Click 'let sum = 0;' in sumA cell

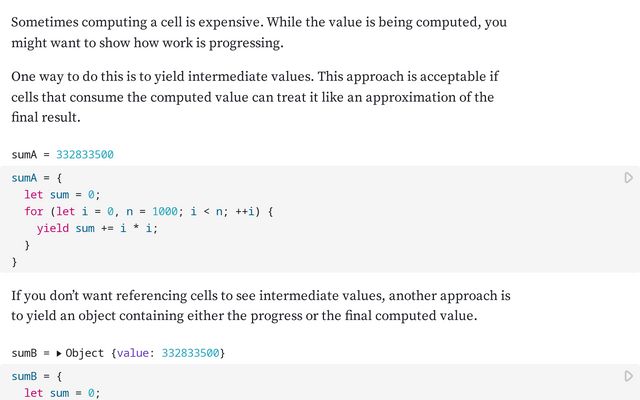click(x=62, y=194)
